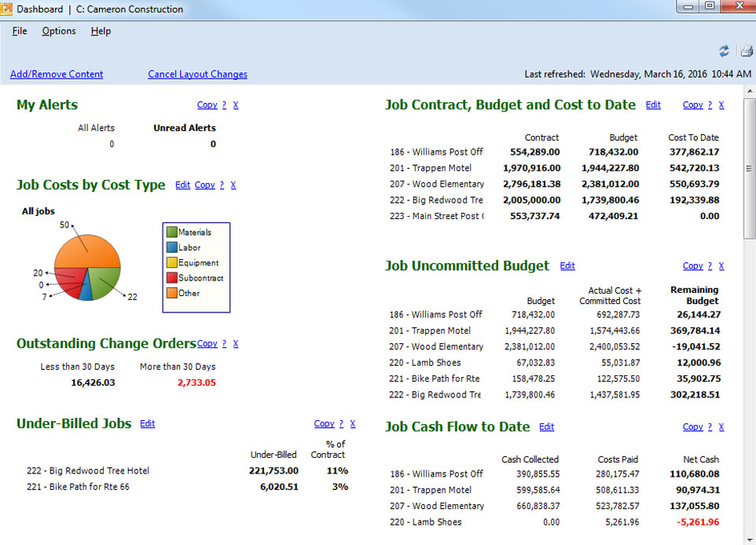Click the Materials green legend swatch
This screenshot has height=545, width=756.
(x=171, y=232)
